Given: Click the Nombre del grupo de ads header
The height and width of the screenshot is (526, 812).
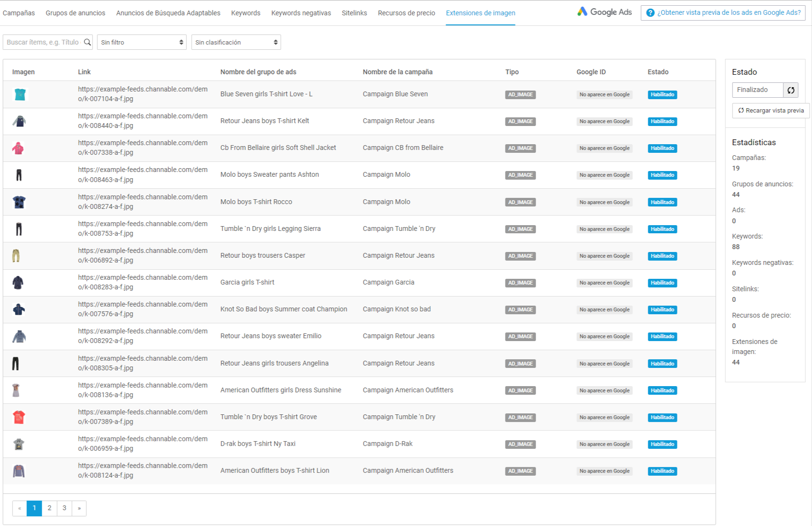Looking at the screenshot, I should tap(258, 72).
